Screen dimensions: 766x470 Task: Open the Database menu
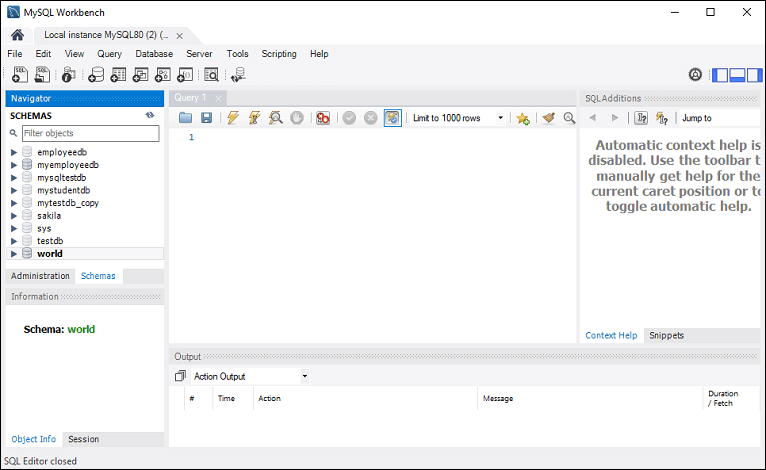[x=154, y=54]
